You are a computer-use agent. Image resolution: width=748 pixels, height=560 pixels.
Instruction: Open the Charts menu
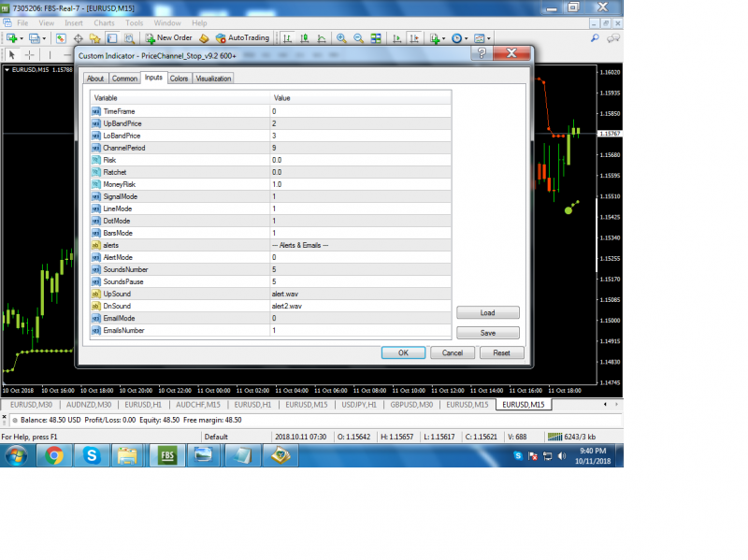[x=104, y=22]
